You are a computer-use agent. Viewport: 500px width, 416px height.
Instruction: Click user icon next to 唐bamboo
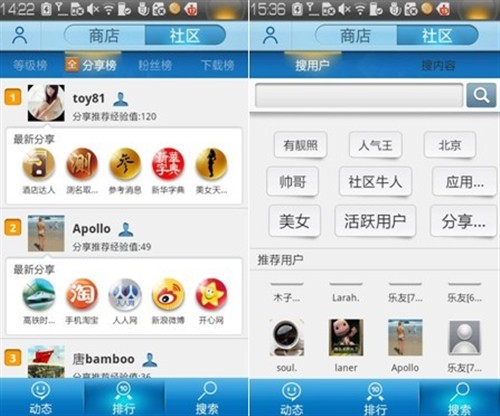tap(150, 360)
